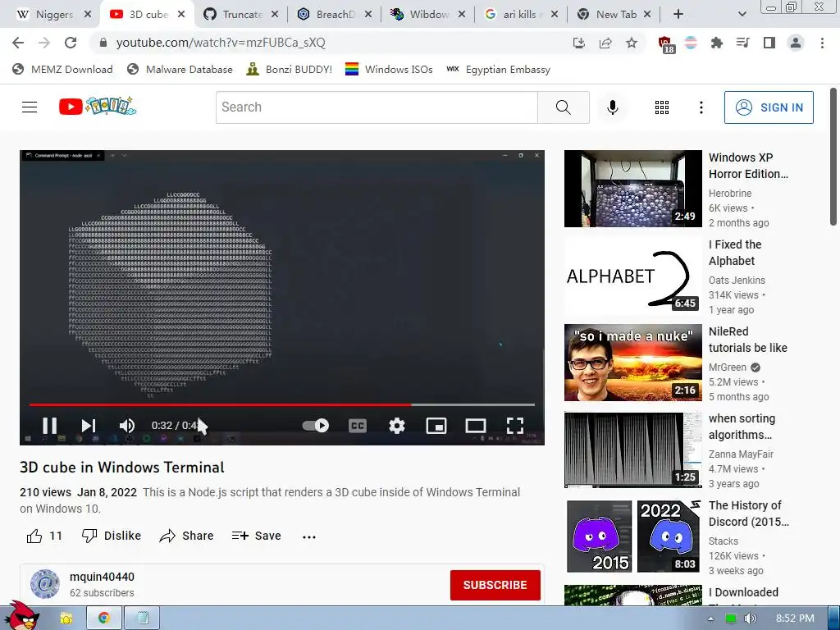
Task: Bookmark this page with star
Action: (x=632, y=43)
